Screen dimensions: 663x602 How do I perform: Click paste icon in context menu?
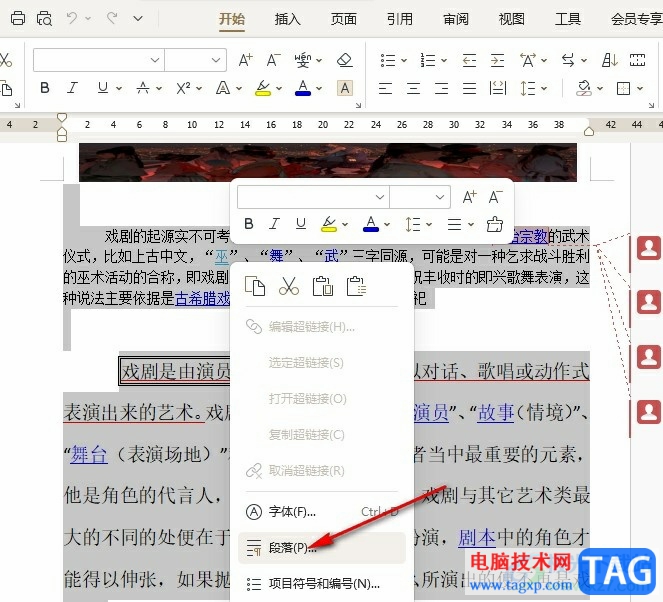pyautogui.click(x=323, y=286)
